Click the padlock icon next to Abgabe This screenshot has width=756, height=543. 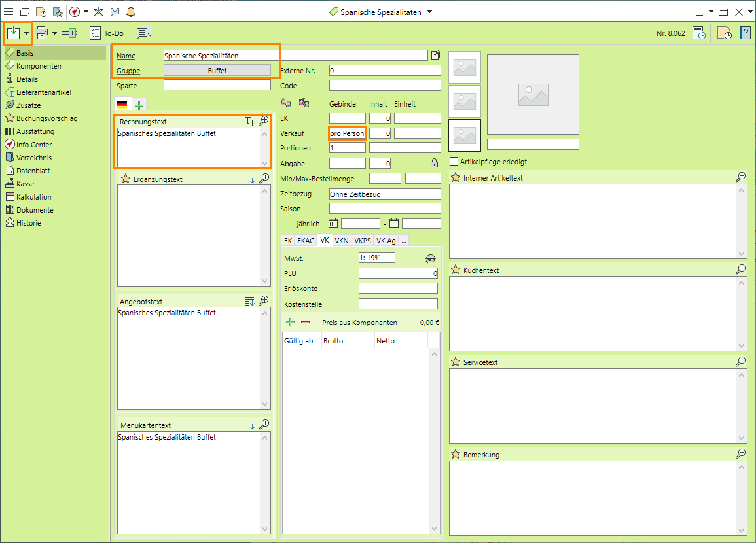(x=434, y=163)
